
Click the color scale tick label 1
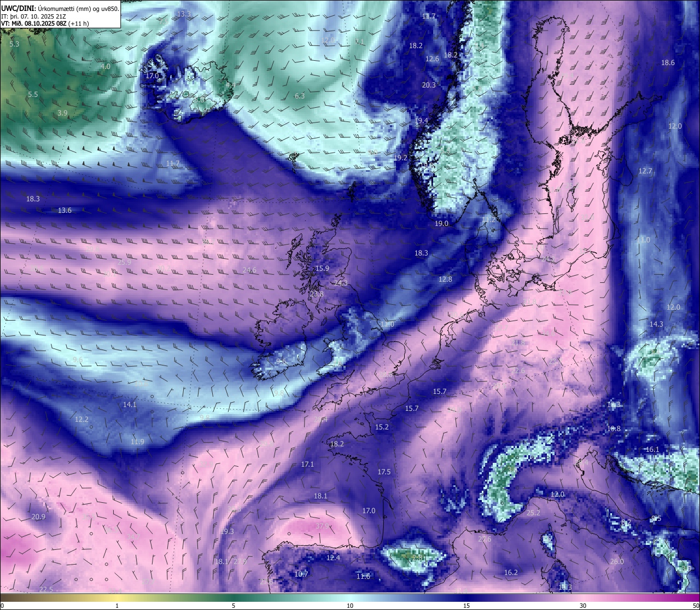pos(117,605)
